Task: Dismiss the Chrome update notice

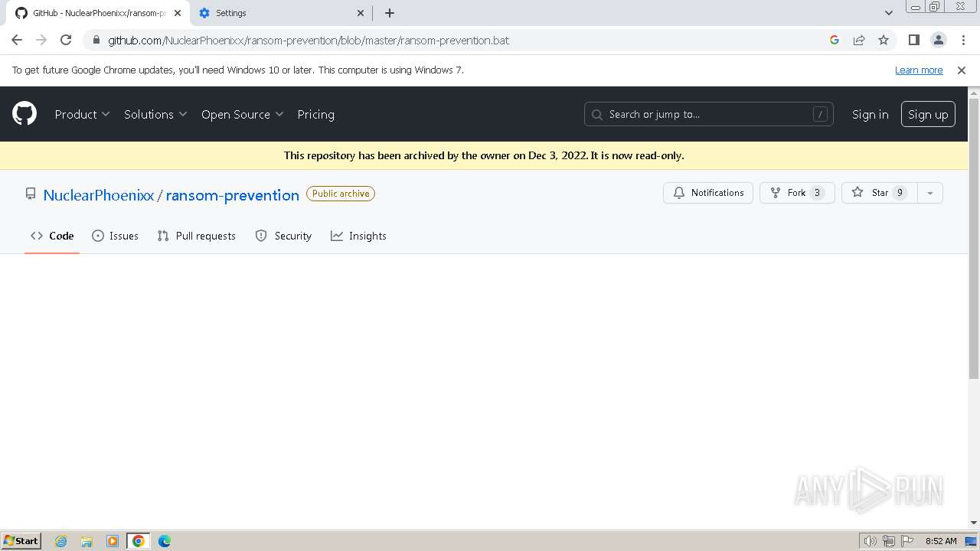Action: coord(962,70)
